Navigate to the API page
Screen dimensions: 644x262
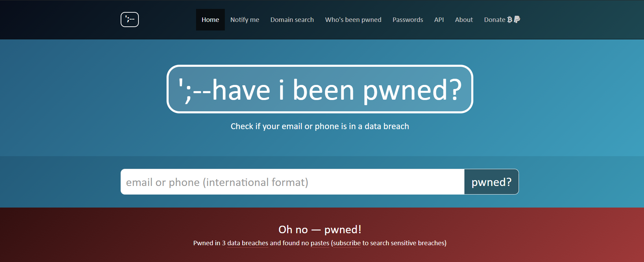[439, 20]
